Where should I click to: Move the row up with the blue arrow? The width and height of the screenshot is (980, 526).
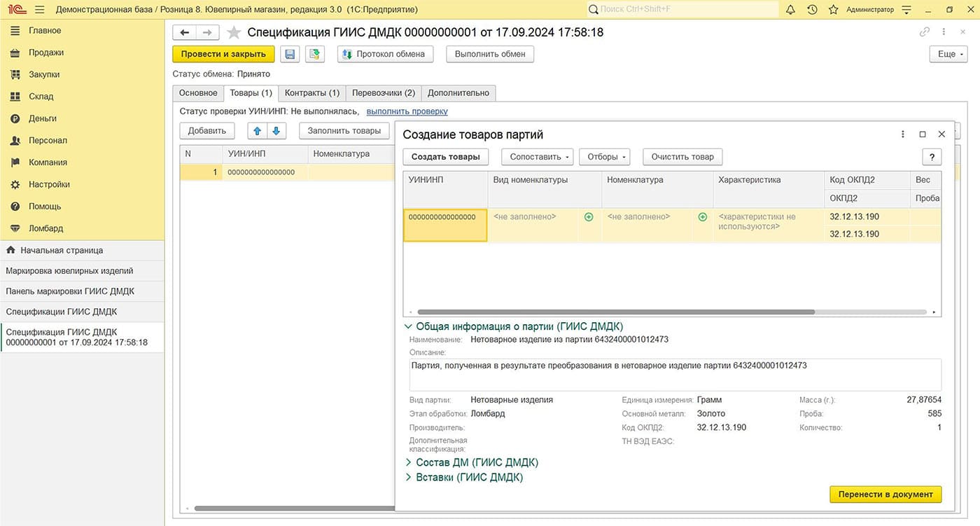click(x=258, y=130)
